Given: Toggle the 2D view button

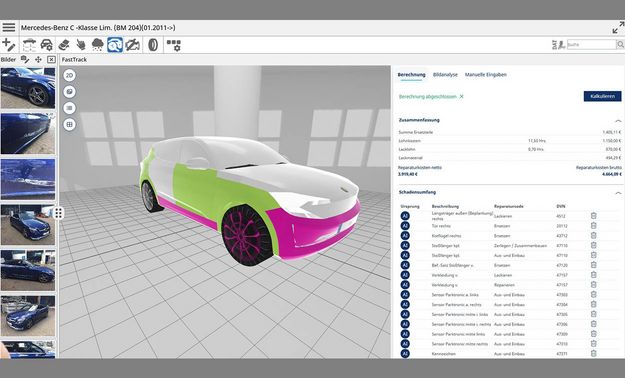Looking at the screenshot, I should (x=69, y=75).
